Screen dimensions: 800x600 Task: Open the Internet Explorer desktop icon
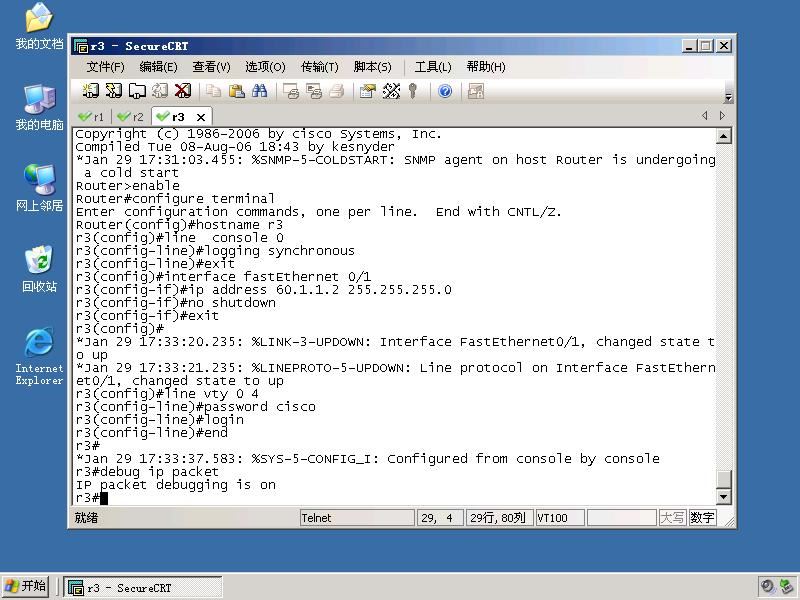pyautogui.click(x=39, y=356)
